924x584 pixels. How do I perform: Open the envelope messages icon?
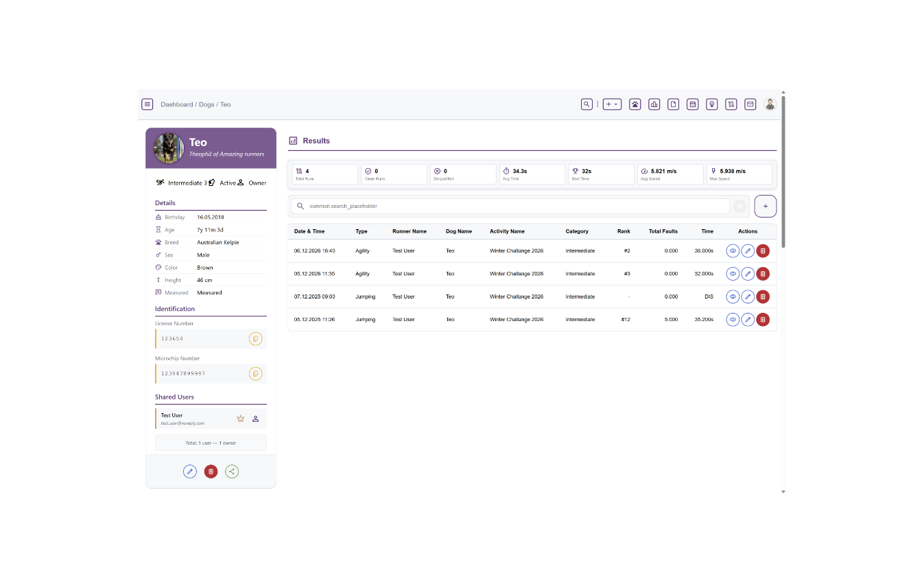pyautogui.click(x=750, y=104)
